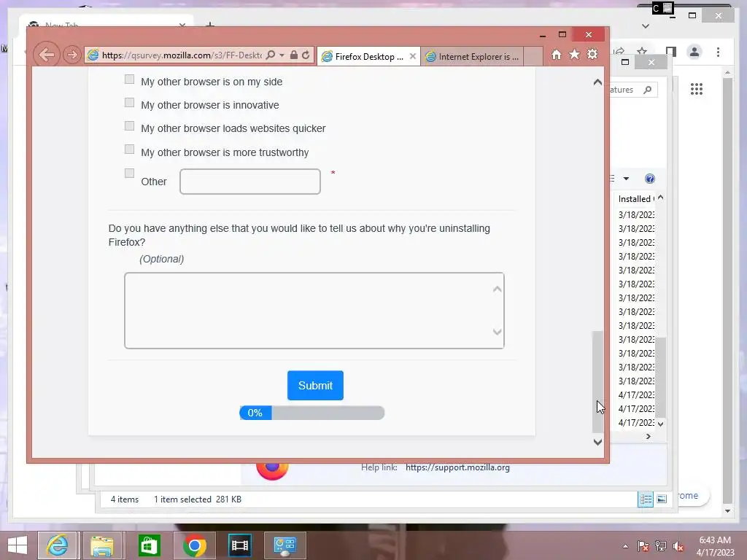Screen dimensions: 747x560
Task: Open the Chrome apps grid icon
Action: (697, 89)
